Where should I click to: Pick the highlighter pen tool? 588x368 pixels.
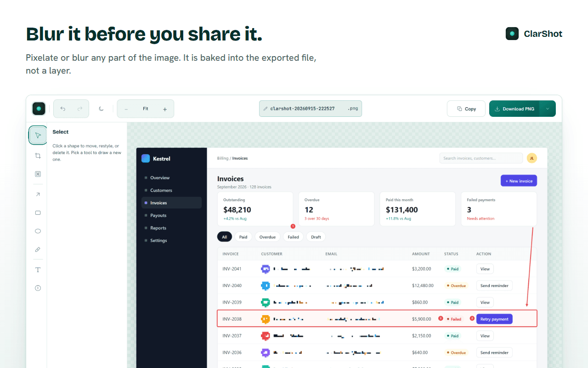pos(38,249)
